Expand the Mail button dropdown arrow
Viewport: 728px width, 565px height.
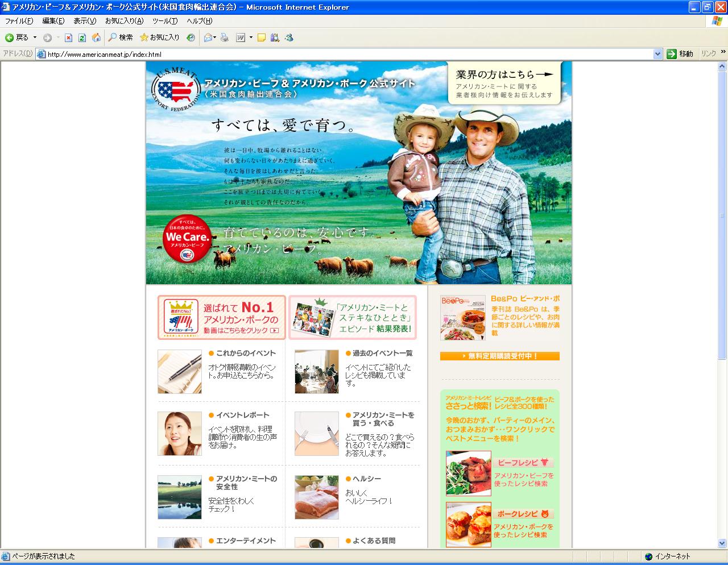coord(215,38)
